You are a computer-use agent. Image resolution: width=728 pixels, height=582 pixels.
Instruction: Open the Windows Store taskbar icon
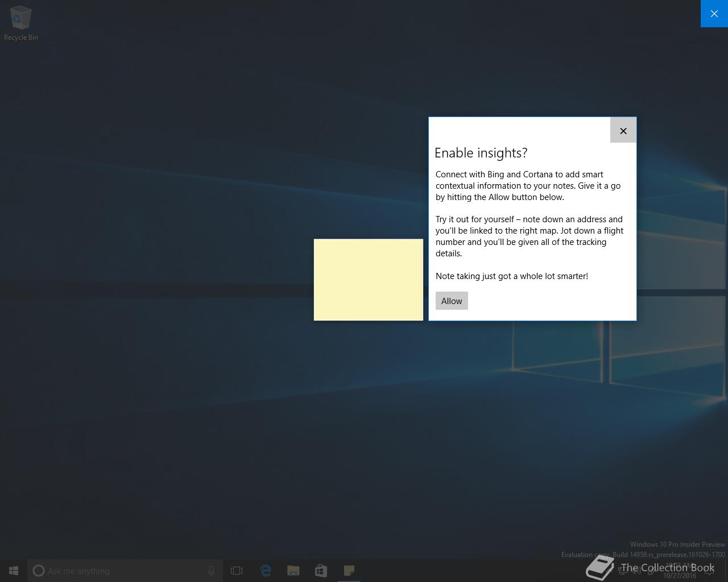[x=321, y=571]
